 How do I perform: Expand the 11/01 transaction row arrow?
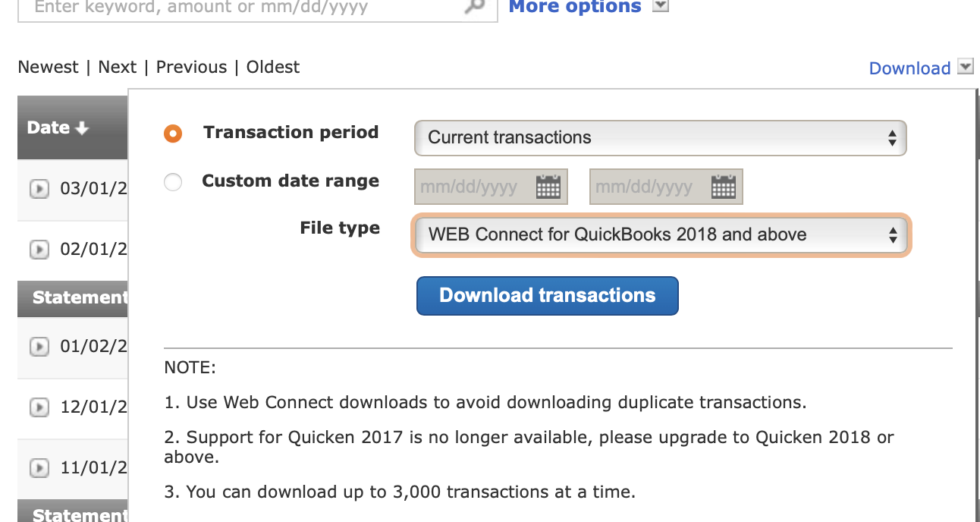click(39, 468)
